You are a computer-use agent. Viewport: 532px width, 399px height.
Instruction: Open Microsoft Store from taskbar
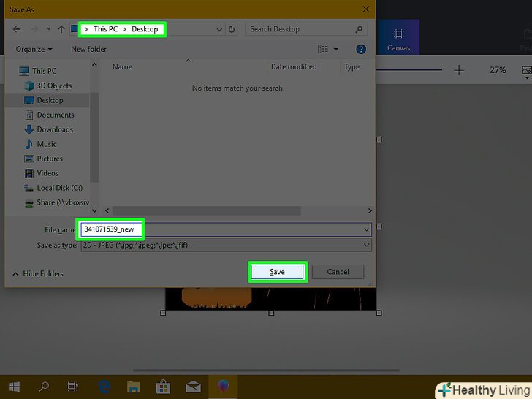click(163, 387)
